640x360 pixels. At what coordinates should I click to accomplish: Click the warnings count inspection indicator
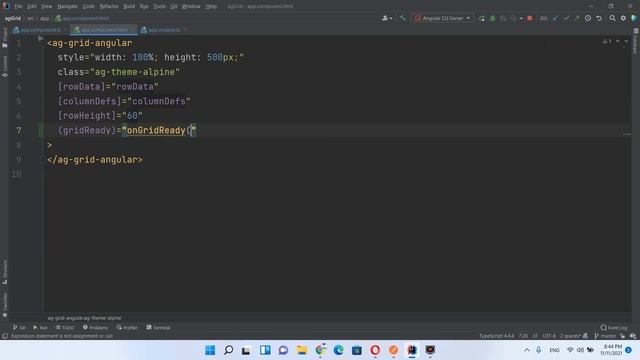coord(607,41)
